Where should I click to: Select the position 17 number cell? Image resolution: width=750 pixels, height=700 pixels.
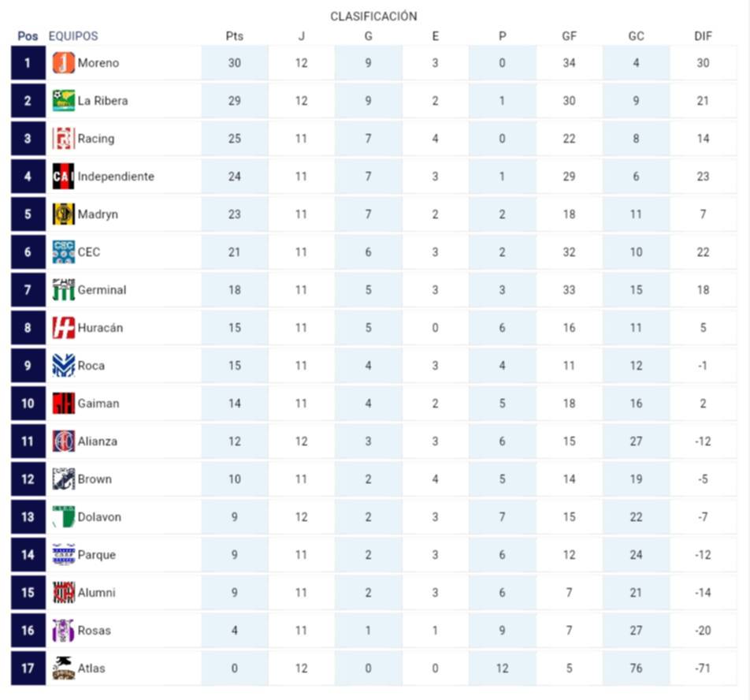28,668
